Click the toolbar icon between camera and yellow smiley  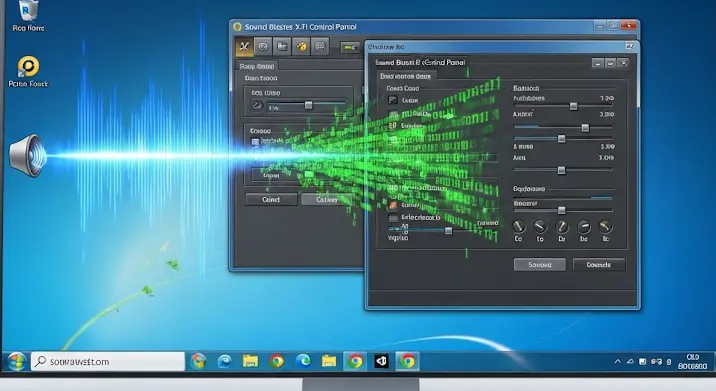282,46
